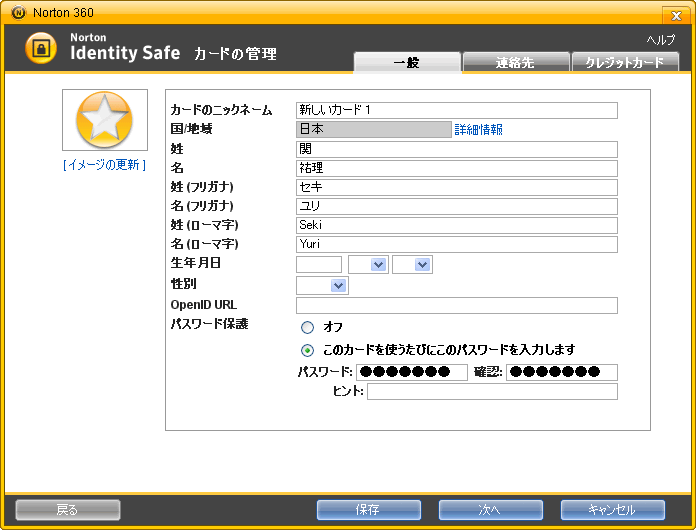Image resolution: width=696 pixels, height=530 pixels.
Task: Click the 生年月日 label text
Action: pos(196,263)
